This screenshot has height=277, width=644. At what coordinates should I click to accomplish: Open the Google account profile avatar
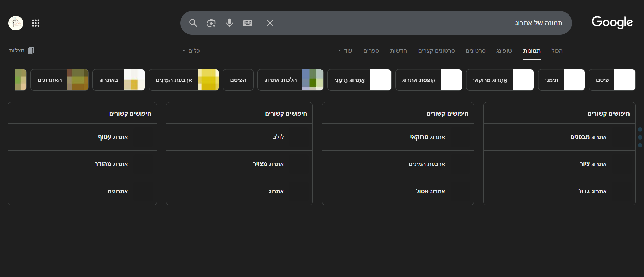coord(16,23)
